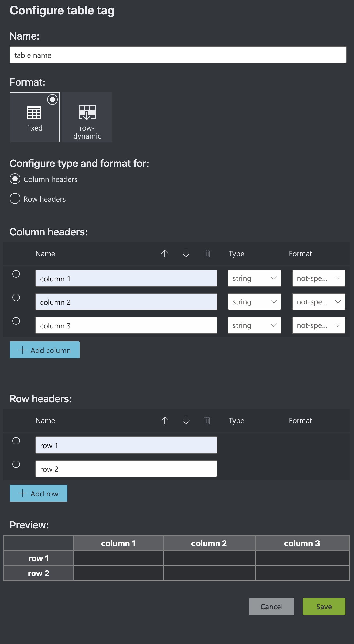Image resolution: width=354 pixels, height=644 pixels.
Task: Delete selected column using trash icon
Action: point(207,254)
